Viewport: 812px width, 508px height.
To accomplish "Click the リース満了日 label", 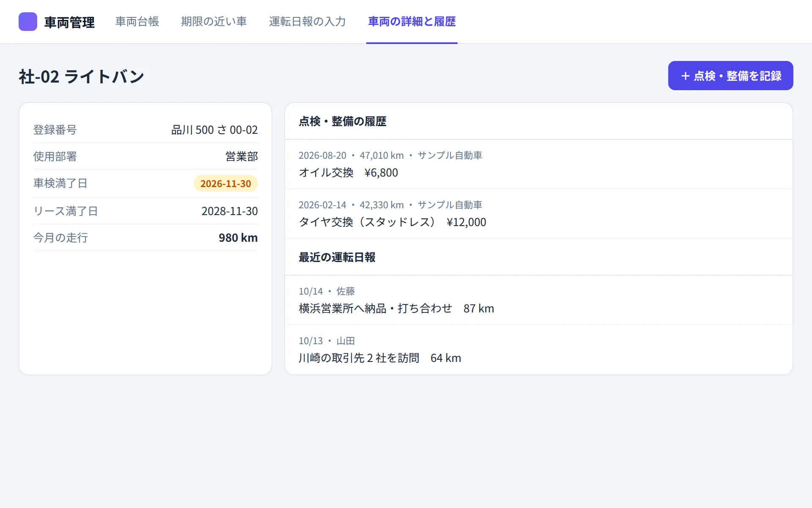I will coord(66,211).
